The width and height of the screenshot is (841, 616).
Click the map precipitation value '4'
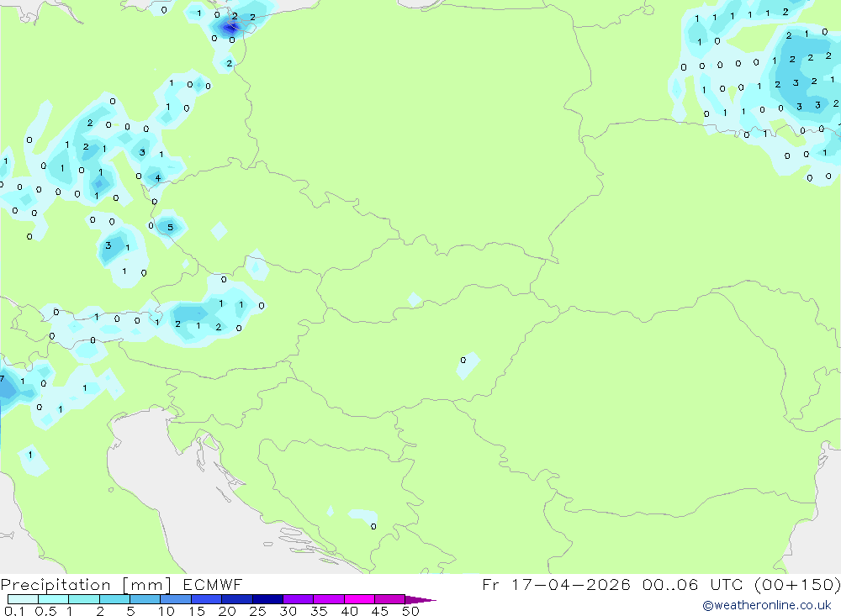tap(158, 178)
